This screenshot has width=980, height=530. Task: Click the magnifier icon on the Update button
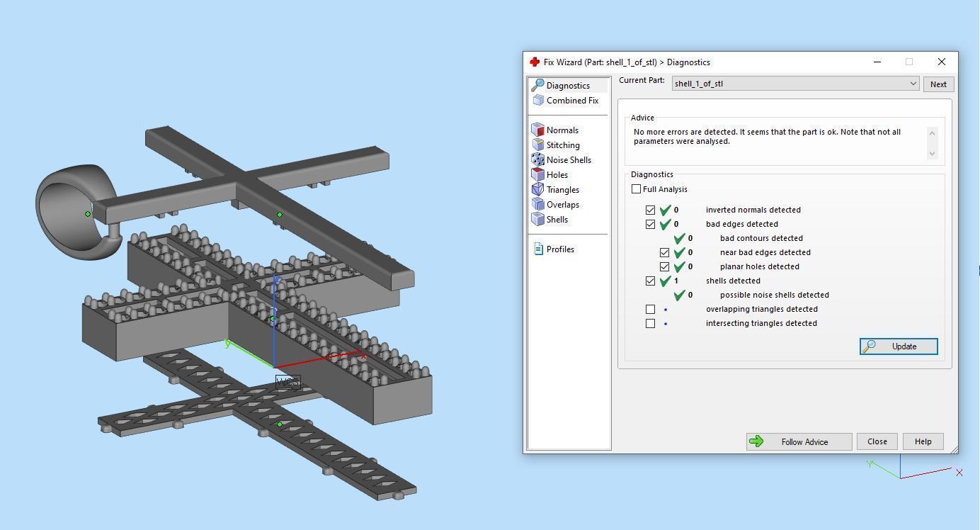click(x=869, y=346)
